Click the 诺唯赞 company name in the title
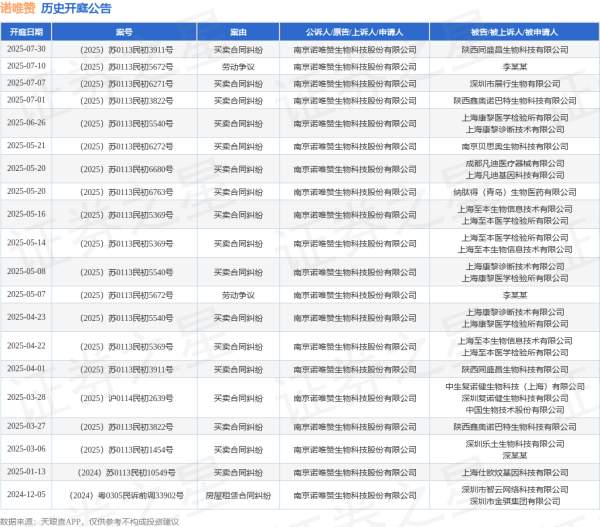The height and width of the screenshot is (527, 600). (x=21, y=9)
